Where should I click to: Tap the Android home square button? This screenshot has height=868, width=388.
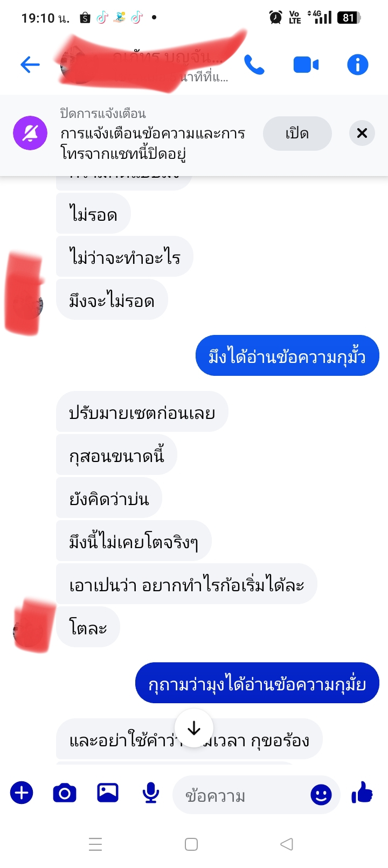point(191,844)
